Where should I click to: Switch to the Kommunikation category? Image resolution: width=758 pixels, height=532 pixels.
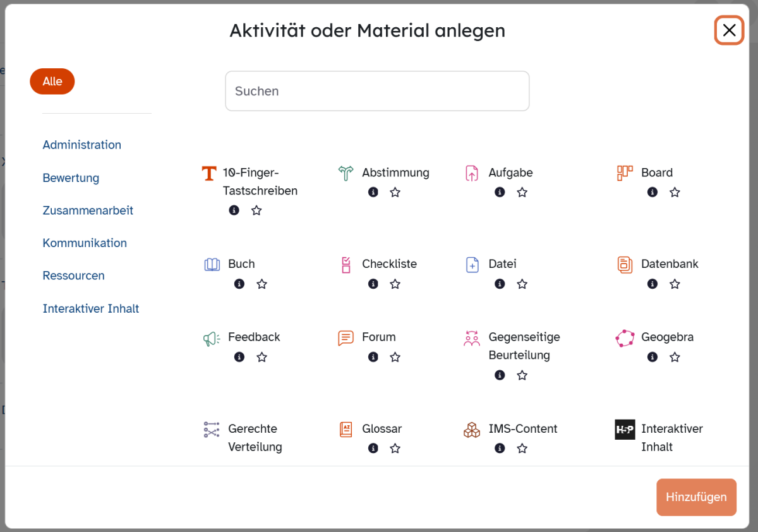click(x=85, y=243)
